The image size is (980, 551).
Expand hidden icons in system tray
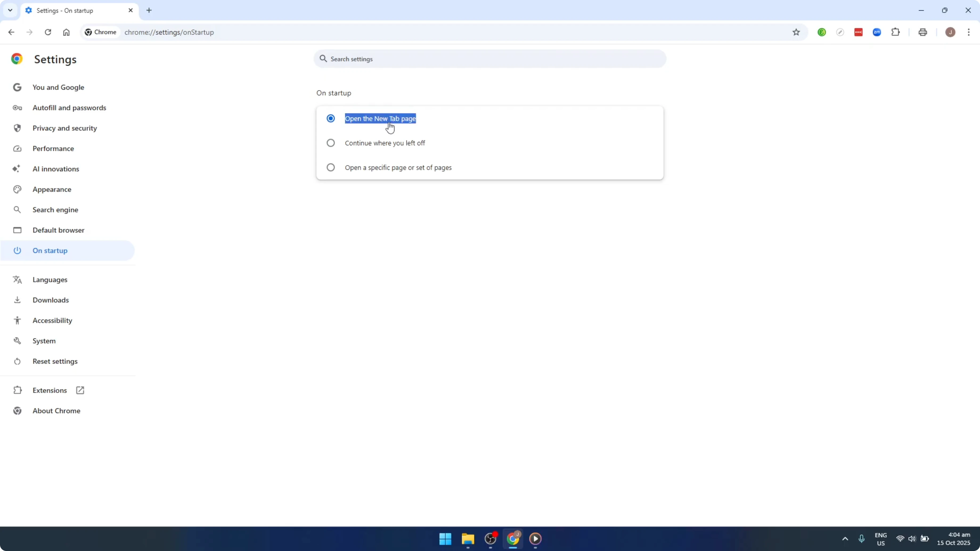tap(844, 539)
